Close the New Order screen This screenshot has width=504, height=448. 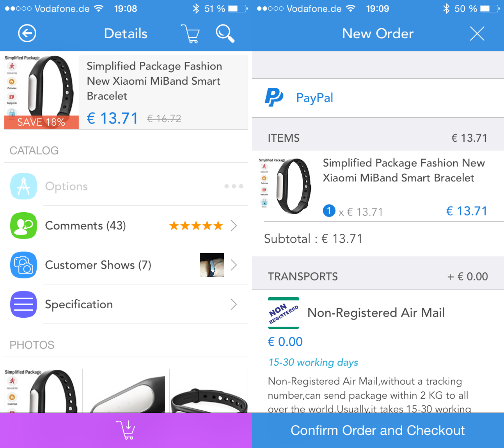point(477,34)
